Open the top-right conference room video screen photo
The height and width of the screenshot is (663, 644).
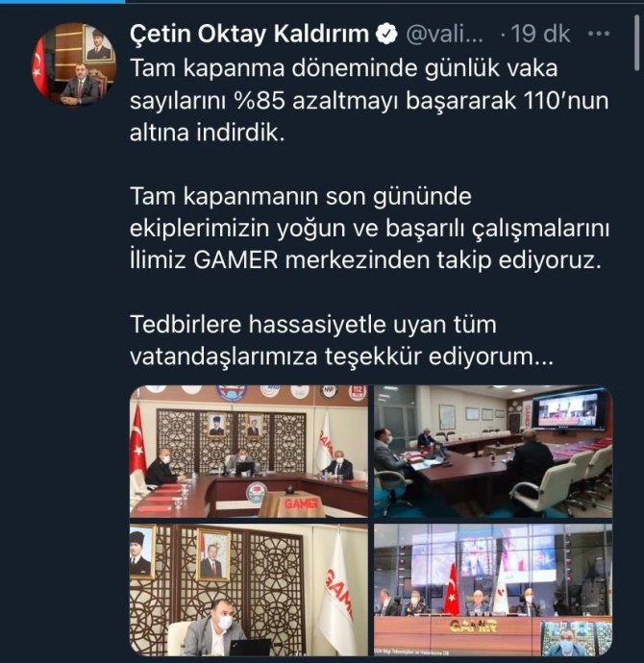point(493,452)
